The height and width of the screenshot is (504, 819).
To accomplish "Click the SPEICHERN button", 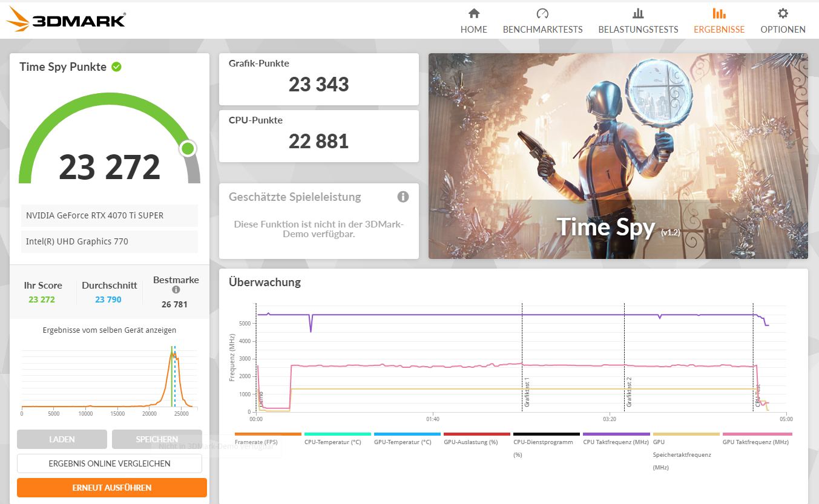I will tap(157, 439).
